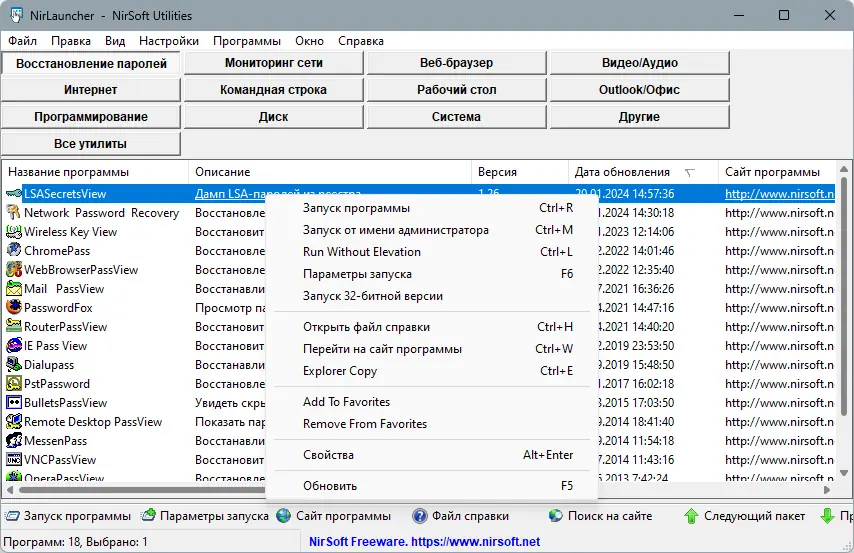The image size is (854, 553).
Task: Switch to Веб-браузер category
Action: tap(456, 63)
